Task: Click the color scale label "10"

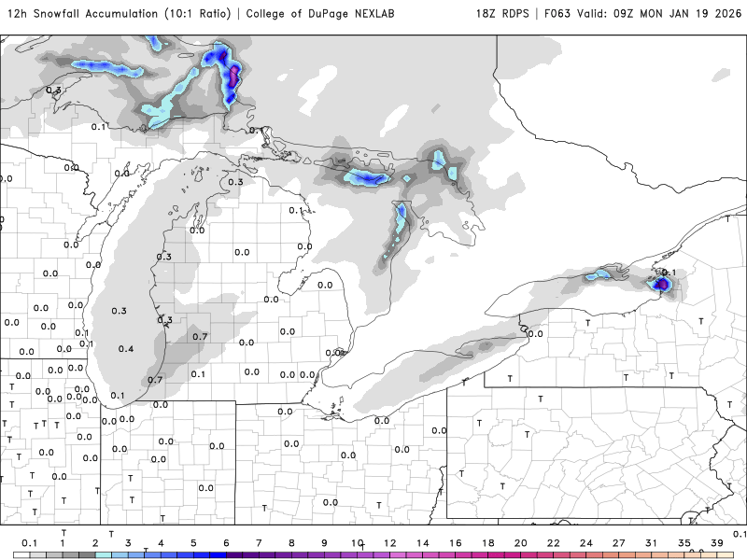Action: pos(358,543)
